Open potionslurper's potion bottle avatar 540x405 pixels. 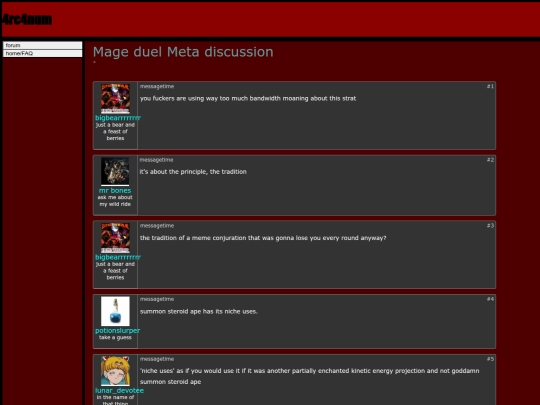(x=115, y=311)
